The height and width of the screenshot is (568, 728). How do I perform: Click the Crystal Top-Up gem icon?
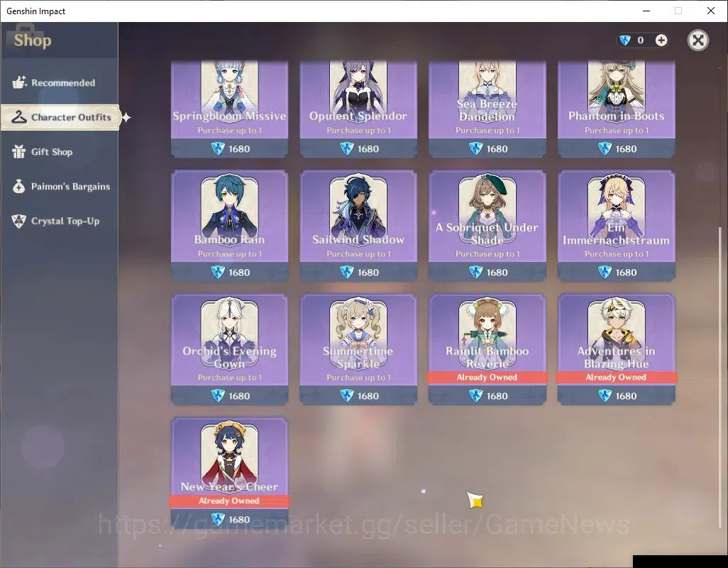tap(19, 221)
